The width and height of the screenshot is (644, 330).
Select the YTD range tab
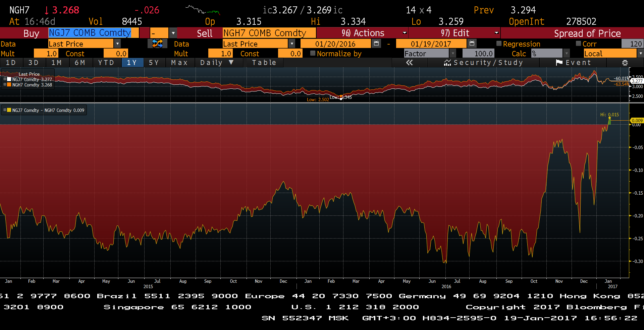106,63
